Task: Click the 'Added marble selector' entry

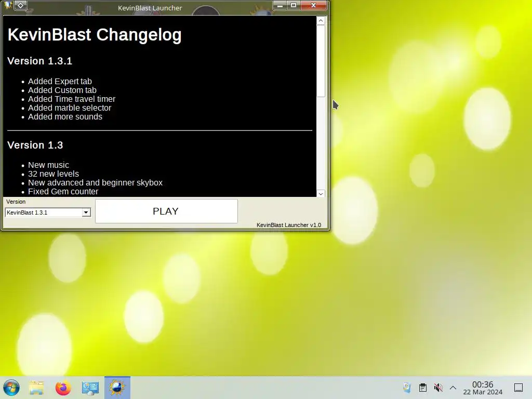Action: pyautogui.click(x=70, y=108)
